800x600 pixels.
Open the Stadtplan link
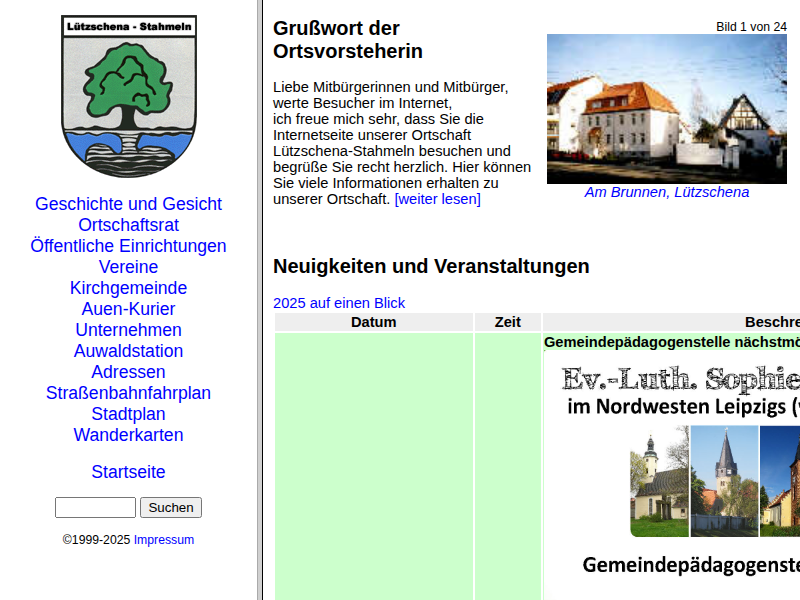point(128,414)
